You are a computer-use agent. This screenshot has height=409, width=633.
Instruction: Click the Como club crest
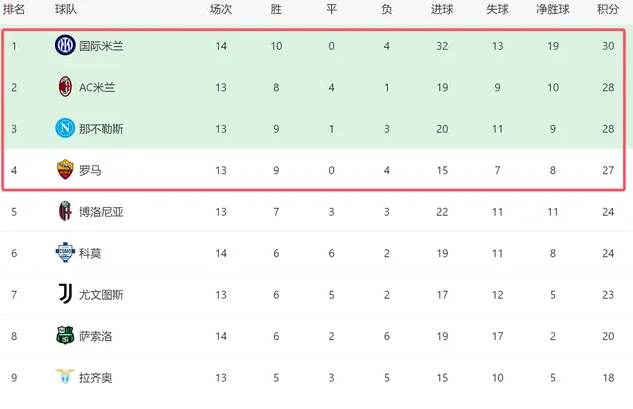click(65, 253)
